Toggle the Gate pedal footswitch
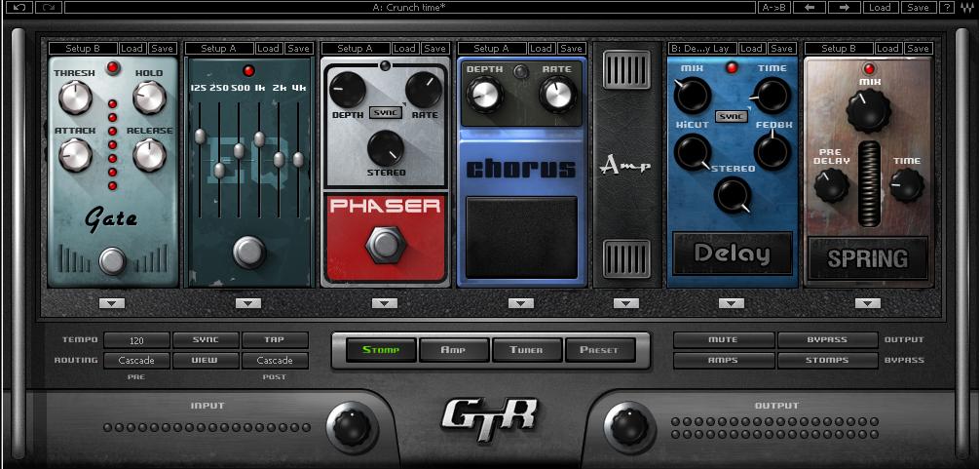Image resolution: width=980 pixels, height=469 pixels. click(x=113, y=260)
